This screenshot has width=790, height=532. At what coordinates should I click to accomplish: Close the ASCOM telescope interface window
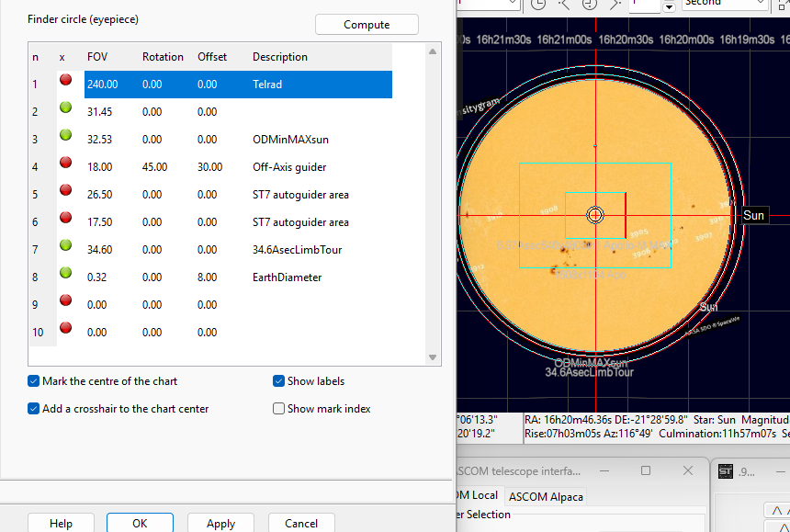(688, 470)
